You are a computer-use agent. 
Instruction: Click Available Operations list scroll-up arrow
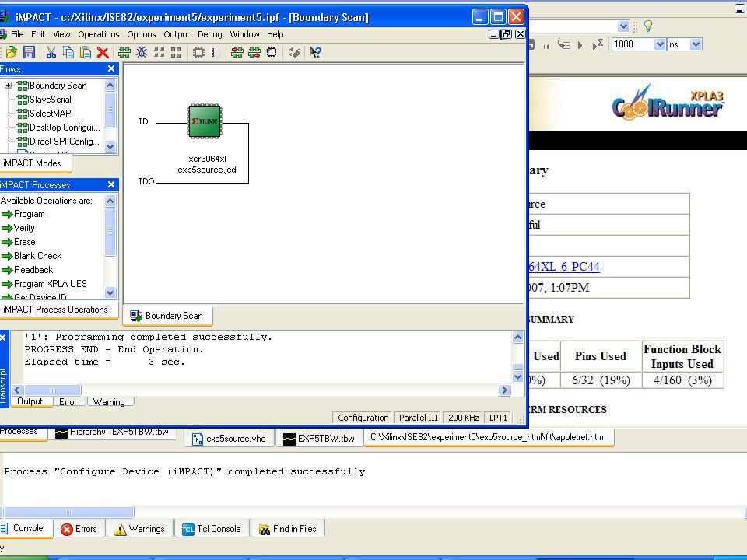click(x=110, y=201)
